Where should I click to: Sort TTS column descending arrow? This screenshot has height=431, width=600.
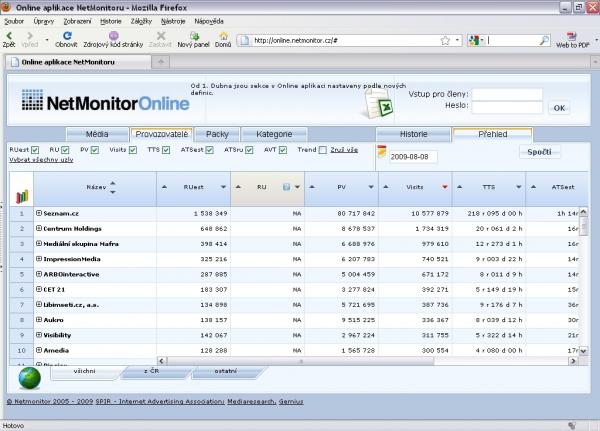click(x=518, y=187)
